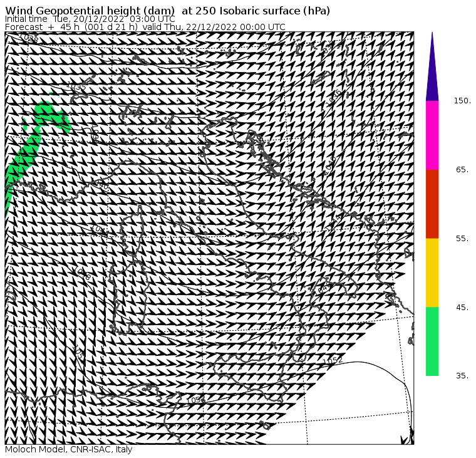This screenshot has width=476, height=458.
Task: Click the "Forecast + 45 h" validity line
Action: tap(145, 27)
